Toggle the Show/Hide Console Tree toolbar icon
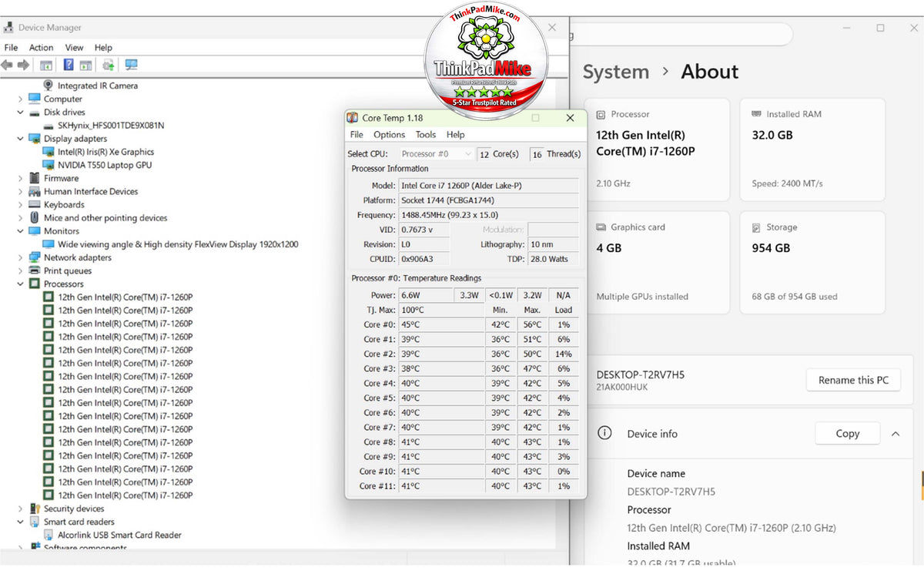This screenshot has height=581, width=924. pyautogui.click(x=46, y=65)
